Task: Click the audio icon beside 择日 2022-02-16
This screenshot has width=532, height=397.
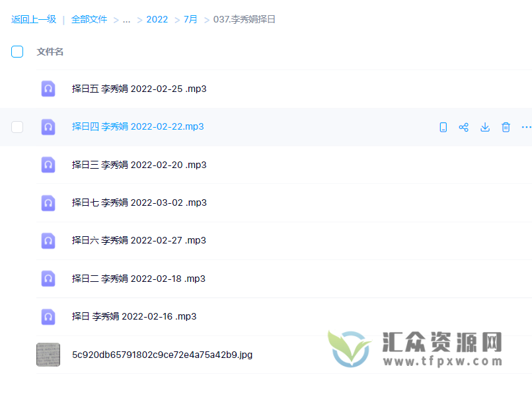Action: [x=48, y=316]
